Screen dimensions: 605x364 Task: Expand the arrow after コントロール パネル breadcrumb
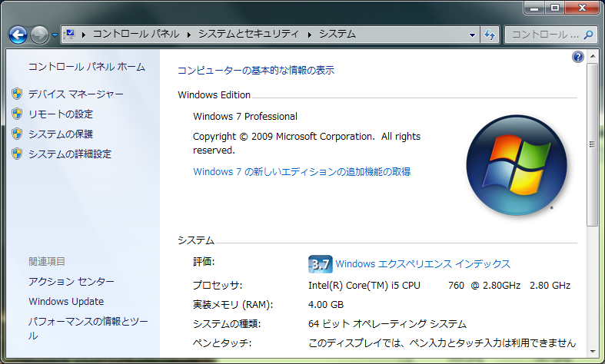(x=188, y=35)
